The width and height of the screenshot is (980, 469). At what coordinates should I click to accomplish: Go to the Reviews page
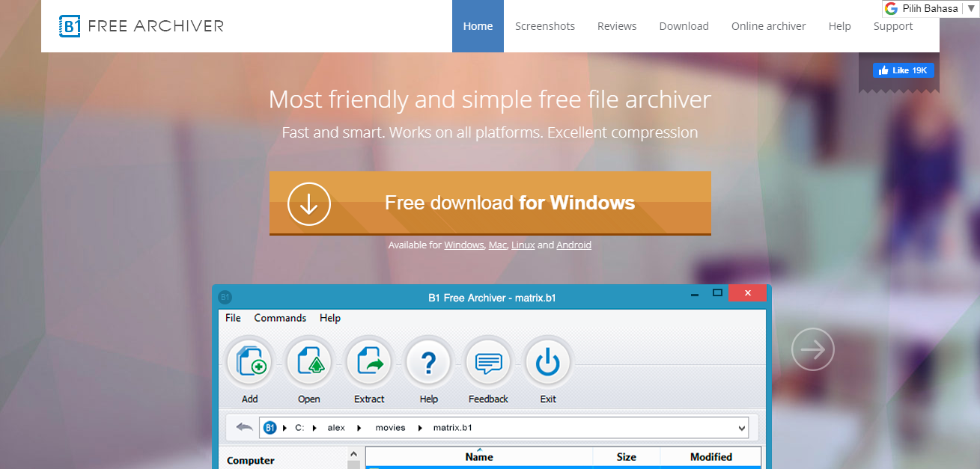coord(617,26)
